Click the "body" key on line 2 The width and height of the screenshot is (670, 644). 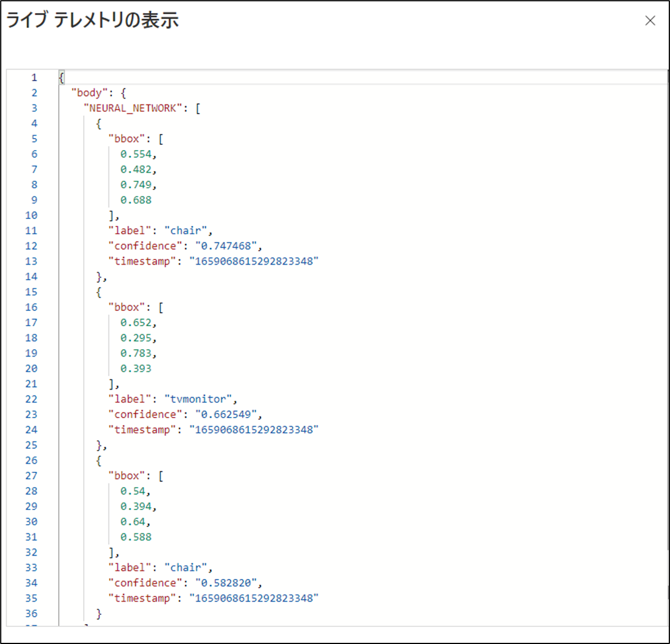pos(89,92)
